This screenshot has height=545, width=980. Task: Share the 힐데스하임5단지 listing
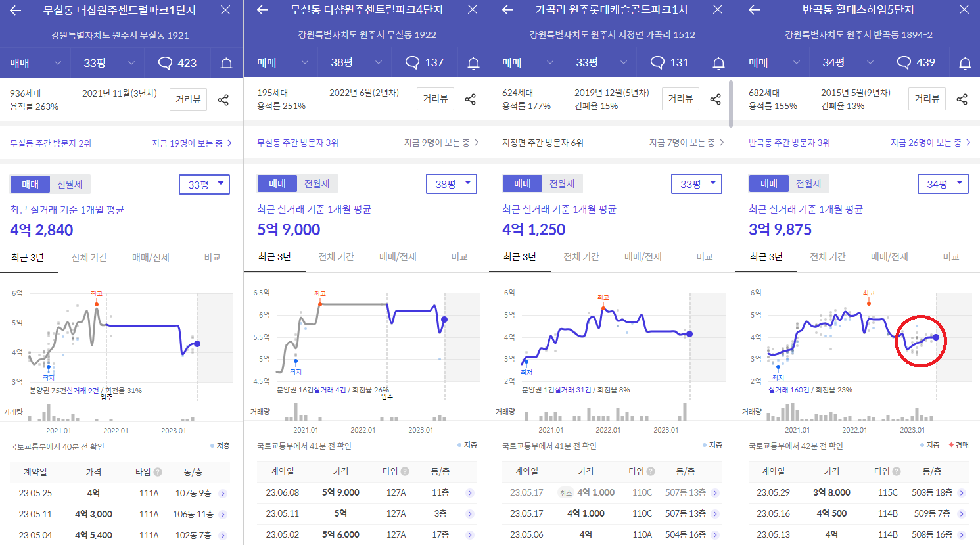pos(962,99)
